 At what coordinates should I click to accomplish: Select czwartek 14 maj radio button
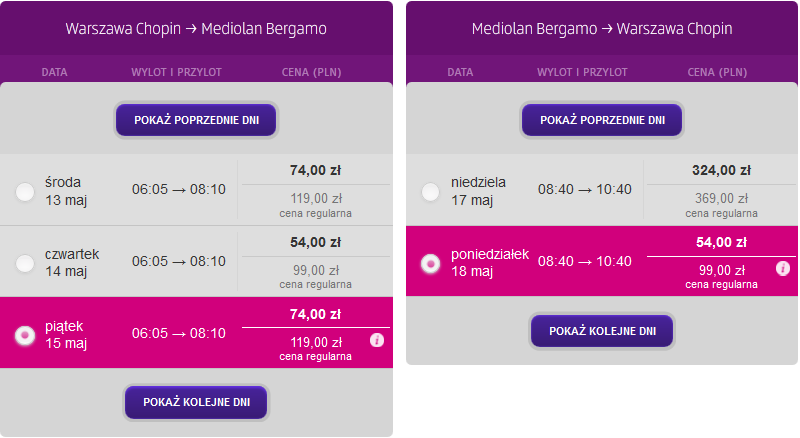tap(25, 263)
